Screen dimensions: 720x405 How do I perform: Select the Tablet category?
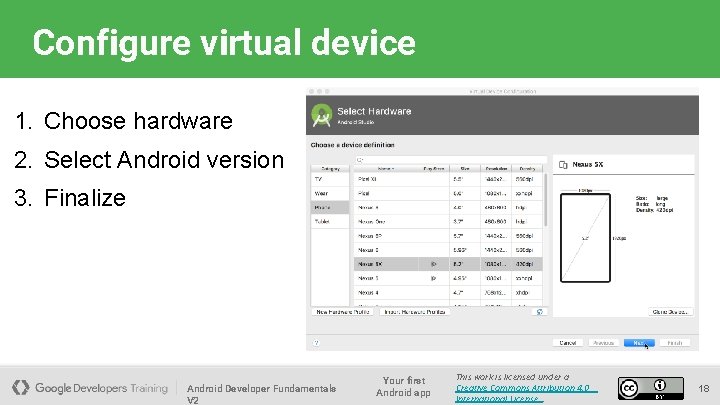[330, 221]
